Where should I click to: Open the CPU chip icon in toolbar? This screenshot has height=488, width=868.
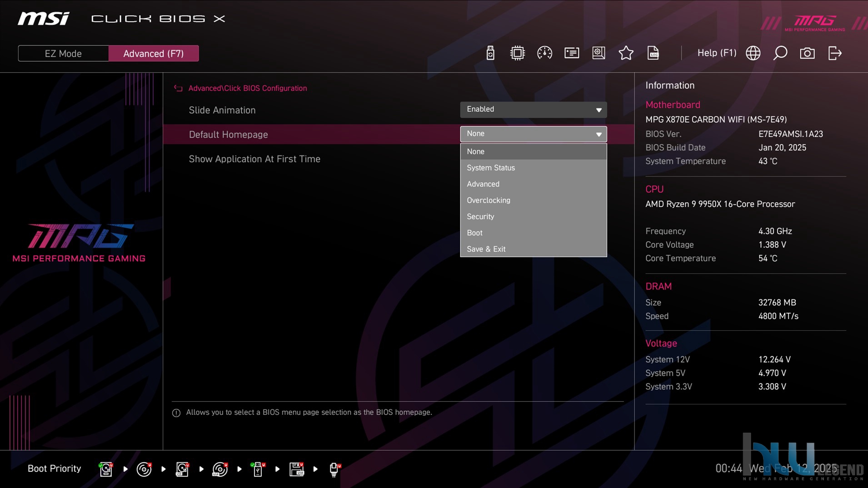point(517,53)
